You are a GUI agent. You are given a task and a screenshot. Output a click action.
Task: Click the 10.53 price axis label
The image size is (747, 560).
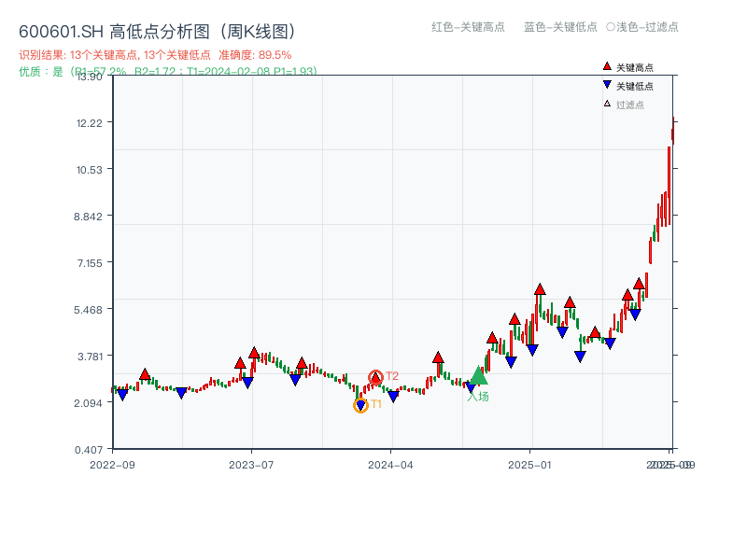(x=90, y=170)
